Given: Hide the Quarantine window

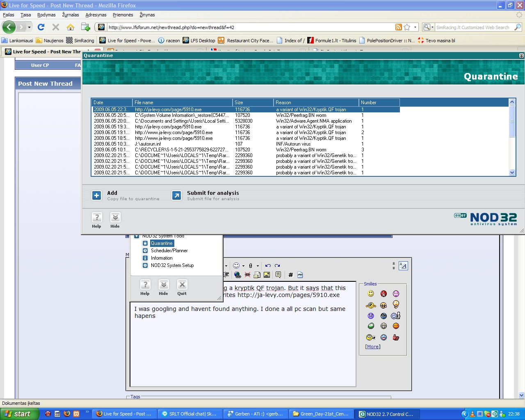Looking at the screenshot, I should click(115, 217).
